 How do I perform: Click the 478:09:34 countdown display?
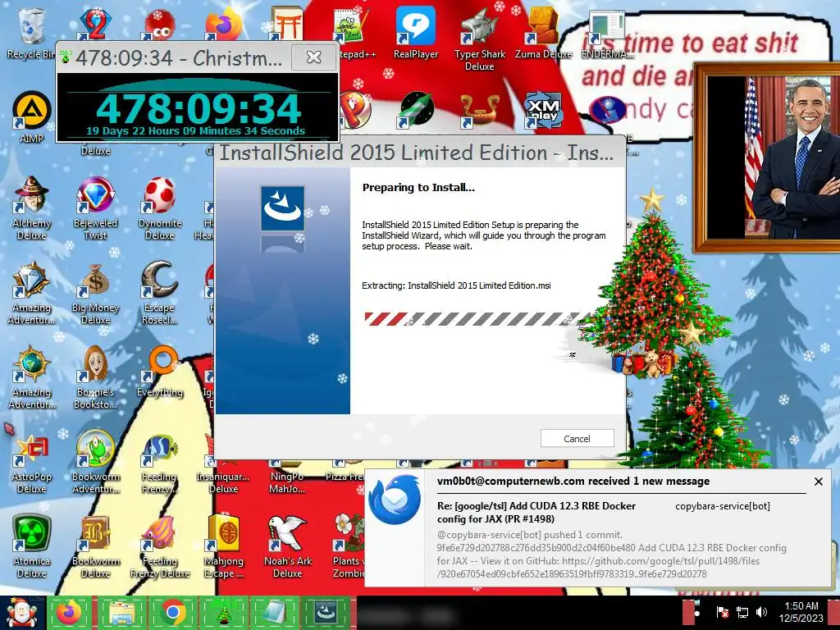pyautogui.click(x=197, y=109)
